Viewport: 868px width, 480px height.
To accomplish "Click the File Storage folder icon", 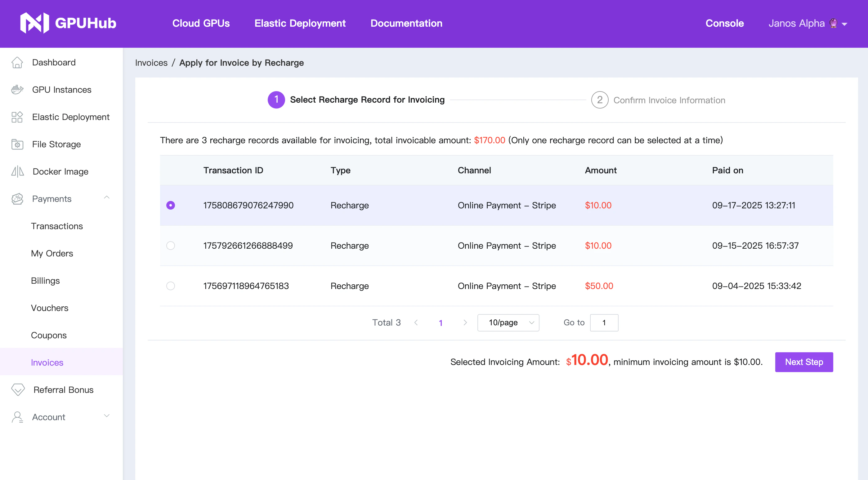I will (17, 144).
